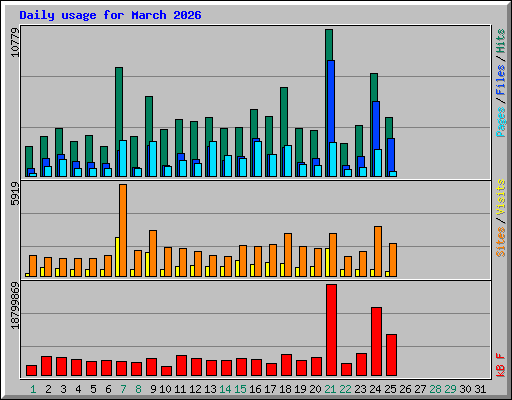The height and width of the screenshot is (400, 512).
Task: Click day 25 on the x-axis
Action: coord(390,389)
